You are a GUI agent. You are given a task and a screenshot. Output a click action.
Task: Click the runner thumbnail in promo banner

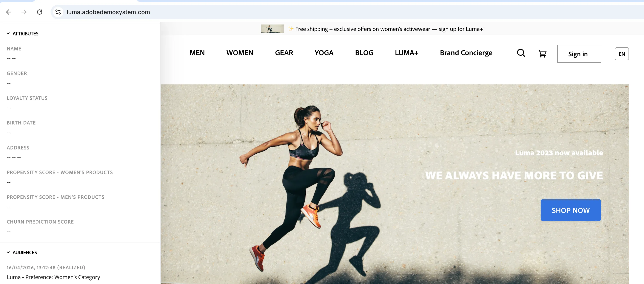pos(272,29)
